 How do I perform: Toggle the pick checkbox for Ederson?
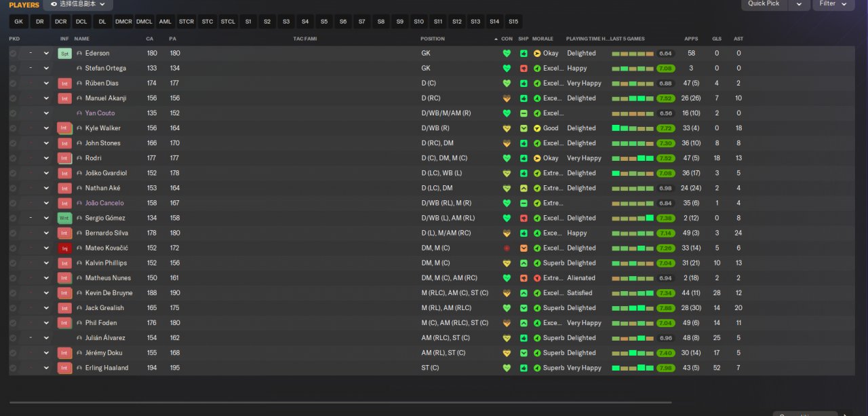click(x=13, y=53)
